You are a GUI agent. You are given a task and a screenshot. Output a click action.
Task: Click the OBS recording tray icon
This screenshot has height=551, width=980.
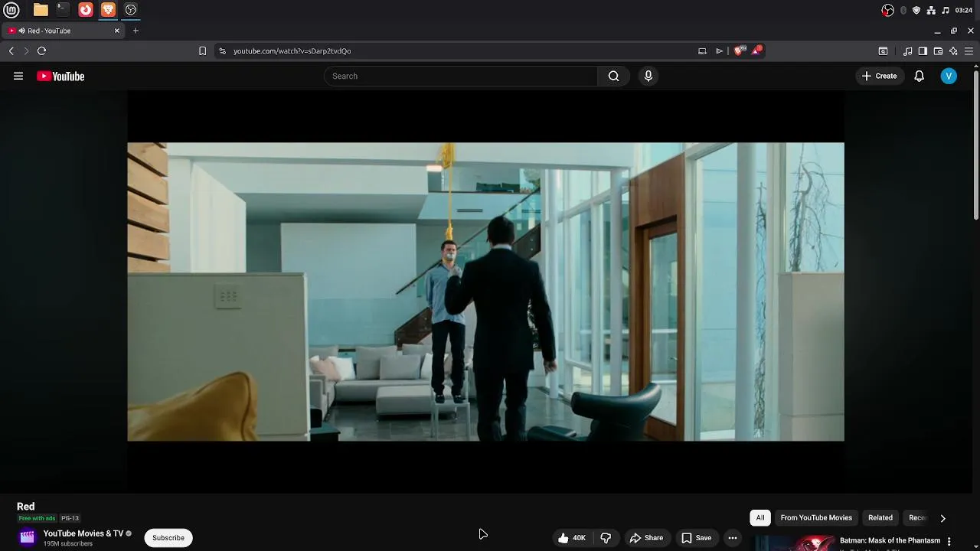(887, 10)
